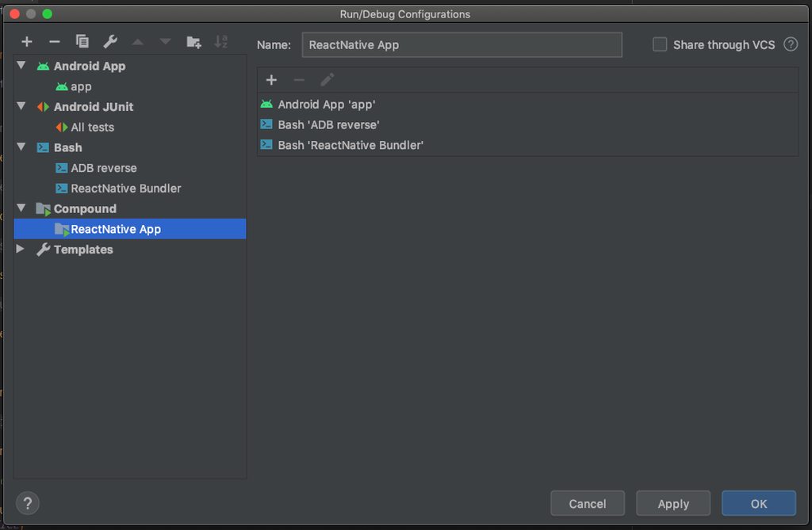The image size is (812, 530).
Task: Open edit templates wrench icon in toolbar
Action: (x=110, y=41)
